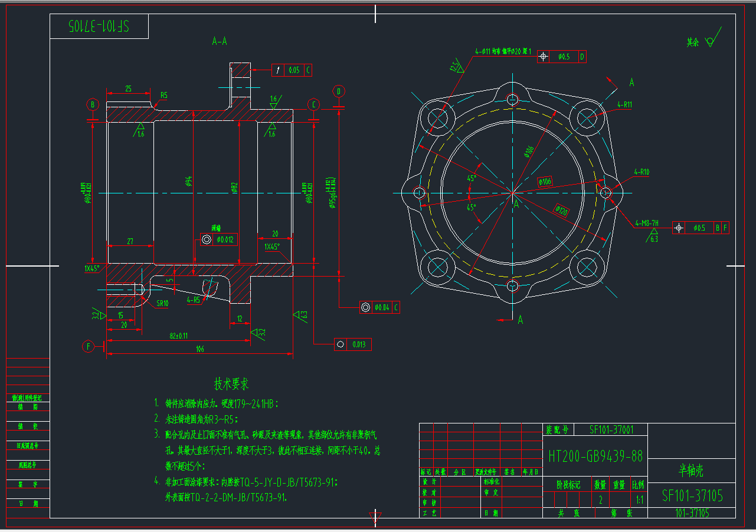Click the 12.5 surface roughness symbol

pos(456,66)
